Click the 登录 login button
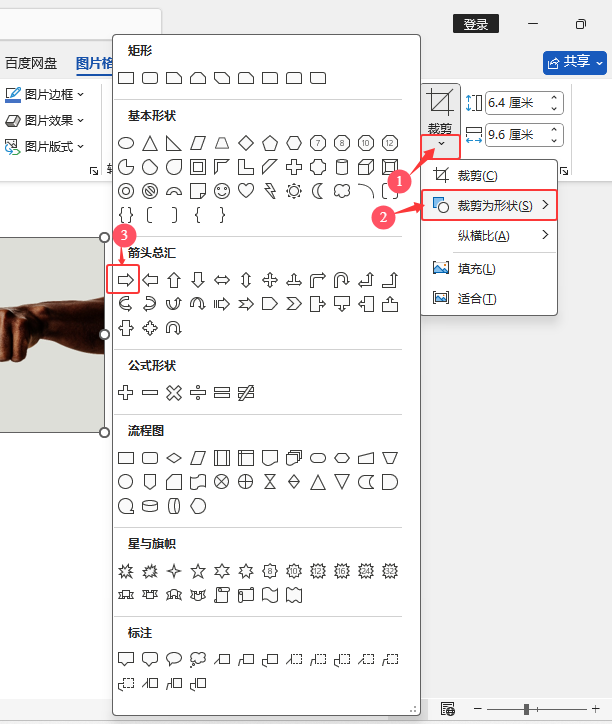The image size is (612, 724). tap(476, 24)
